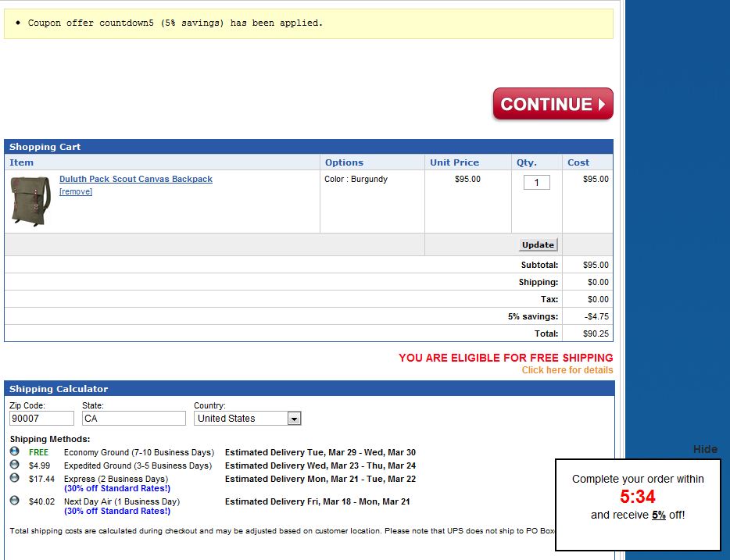
Task: Click the Total amount $90.25
Action: pos(596,334)
